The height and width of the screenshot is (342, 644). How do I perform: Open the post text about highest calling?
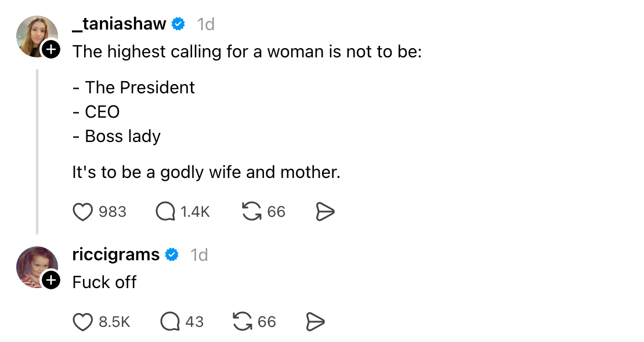(247, 52)
